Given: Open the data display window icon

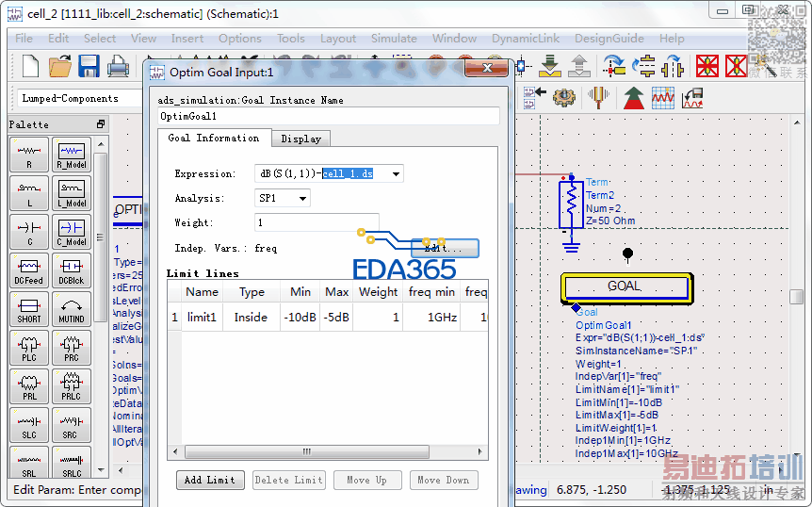Looking at the screenshot, I should (x=663, y=97).
